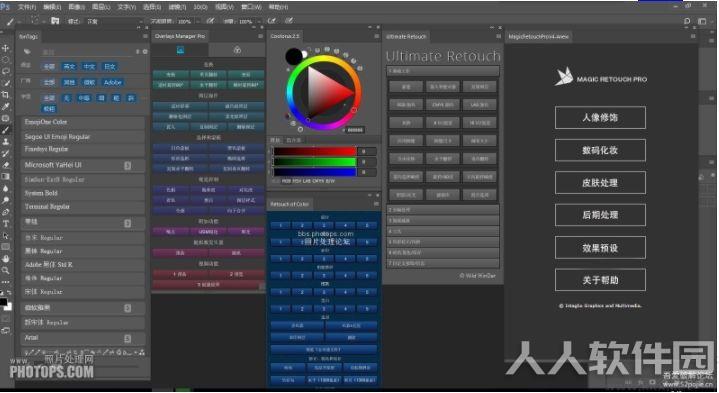Toggle Quick Mask mode
This screenshot has width=719, height=393.
(6, 319)
